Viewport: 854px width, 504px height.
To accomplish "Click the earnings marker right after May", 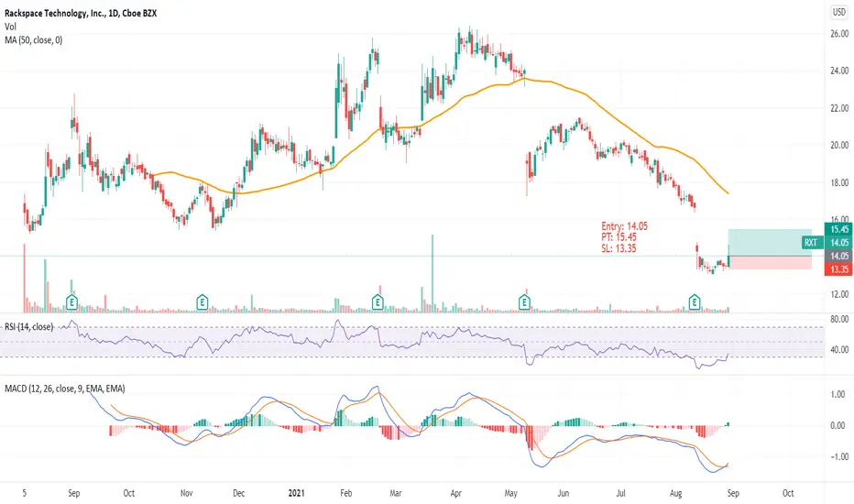I will [524, 301].
